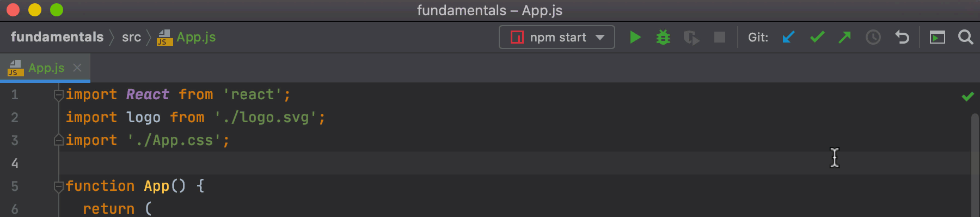Open the fundamentals breadcrumb
Viewport: 980px width, 217px height.
point(57,37)
